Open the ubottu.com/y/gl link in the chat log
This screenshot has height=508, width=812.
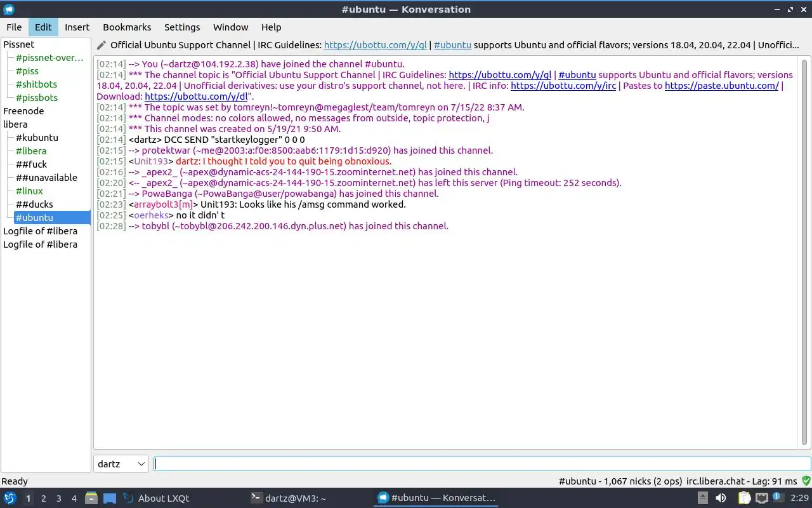click(x=500, y=75)
